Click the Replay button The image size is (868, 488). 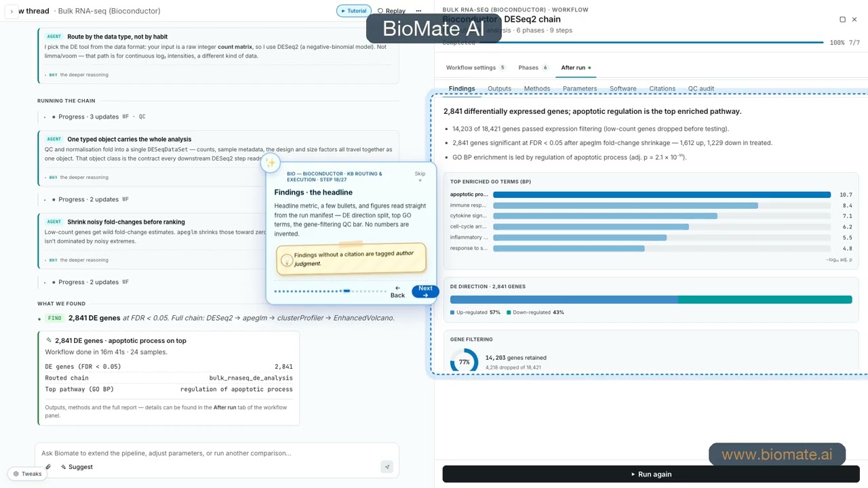pyautogui.click(x=391, y=11)
